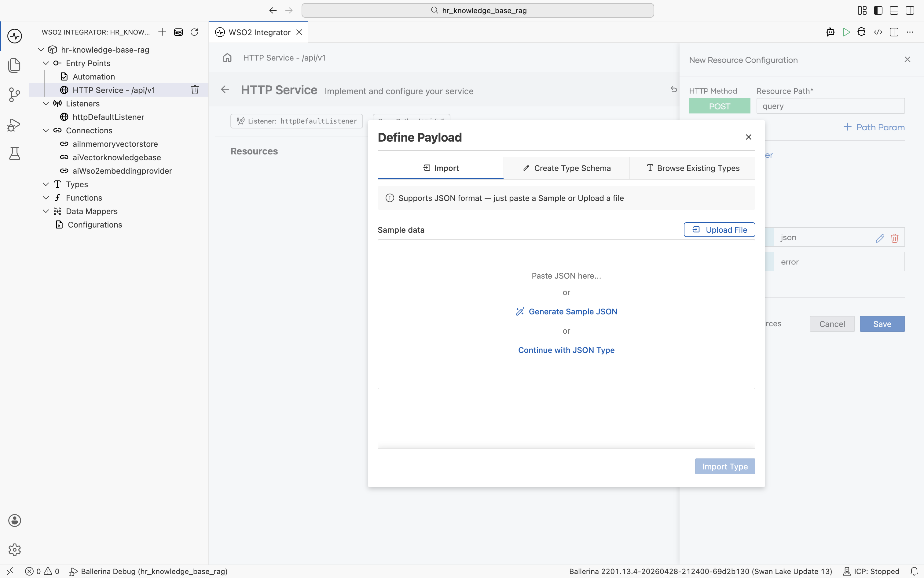Open WSO2 Integrator activity bar icon
This screenshot has height=578, width=924.
tap(14, 36)
